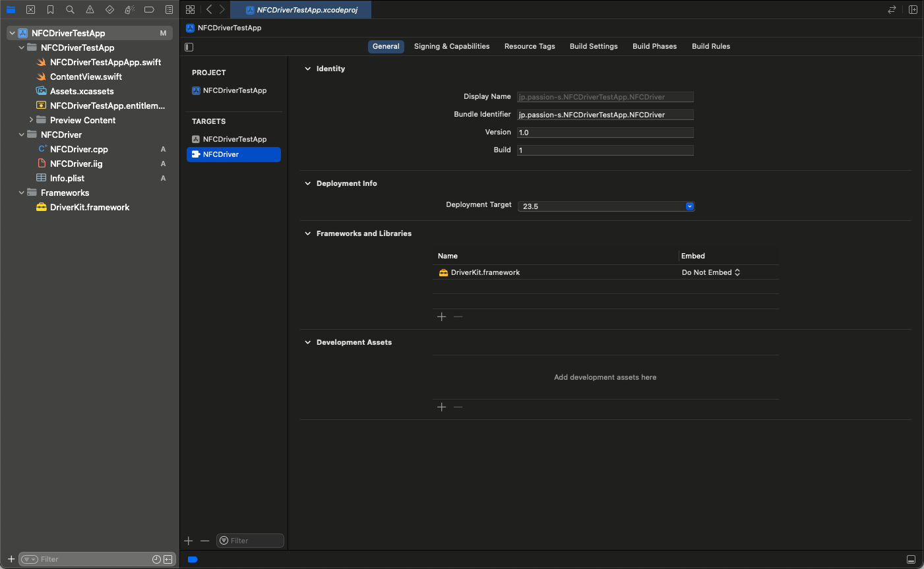Click the editor grid related-items icon

pos(191,10)
